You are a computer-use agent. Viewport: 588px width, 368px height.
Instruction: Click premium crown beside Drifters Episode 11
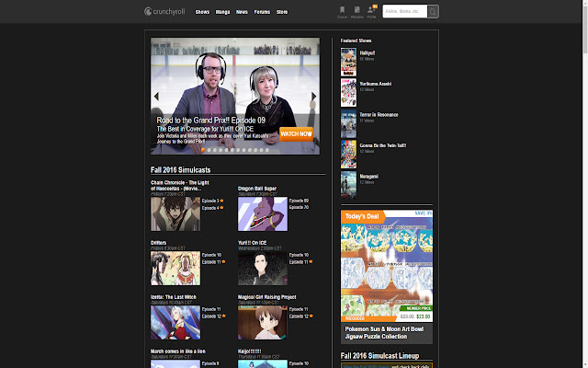(x=221, y=262)
